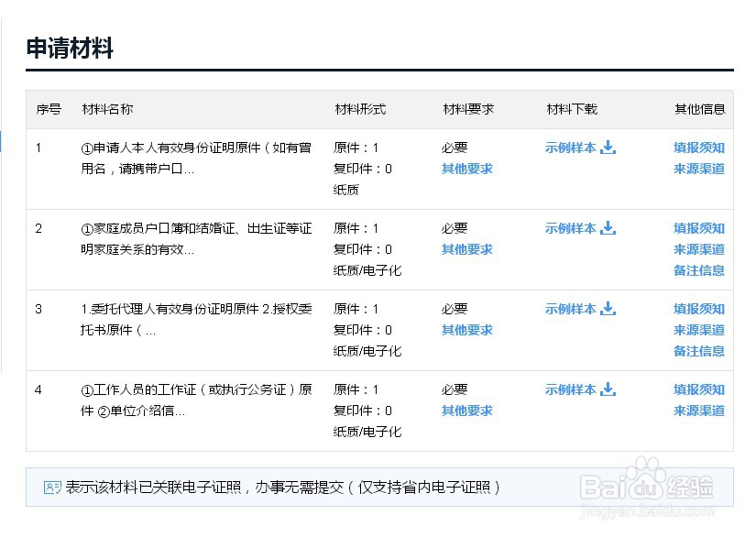This screenshot has height=537, width=756.
Task: Open 示例样本 link in row 4
Action: (x=571, y=389)
